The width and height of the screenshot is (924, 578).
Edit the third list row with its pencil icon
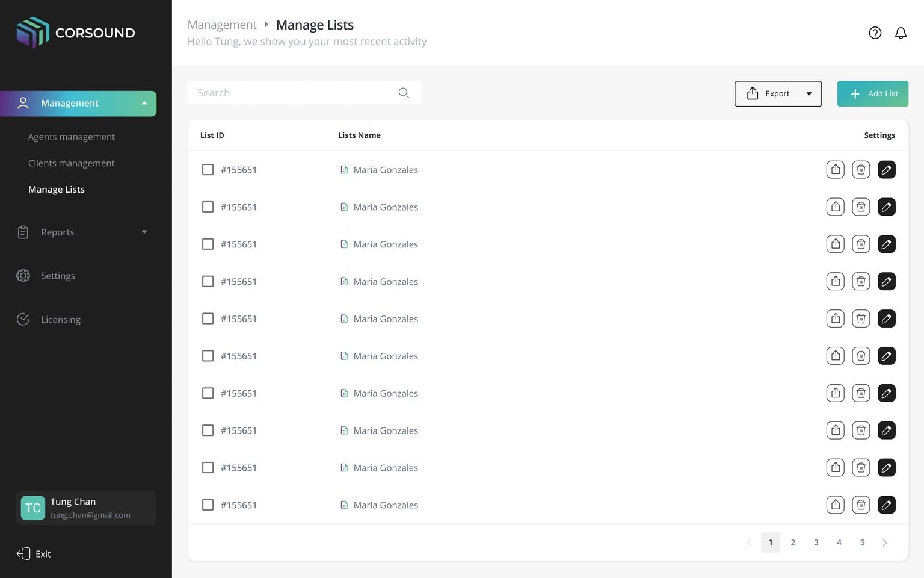[x=887, y=244]
